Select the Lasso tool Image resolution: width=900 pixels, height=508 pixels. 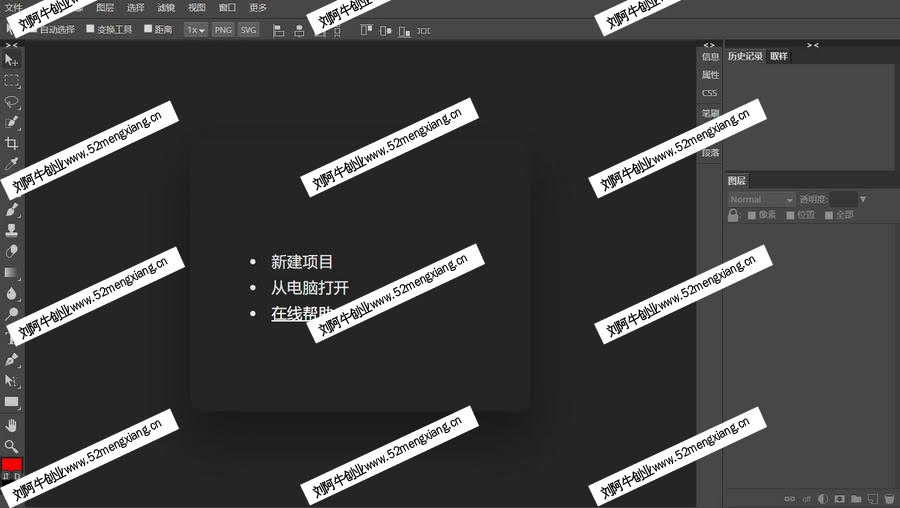tap(11, 102)
